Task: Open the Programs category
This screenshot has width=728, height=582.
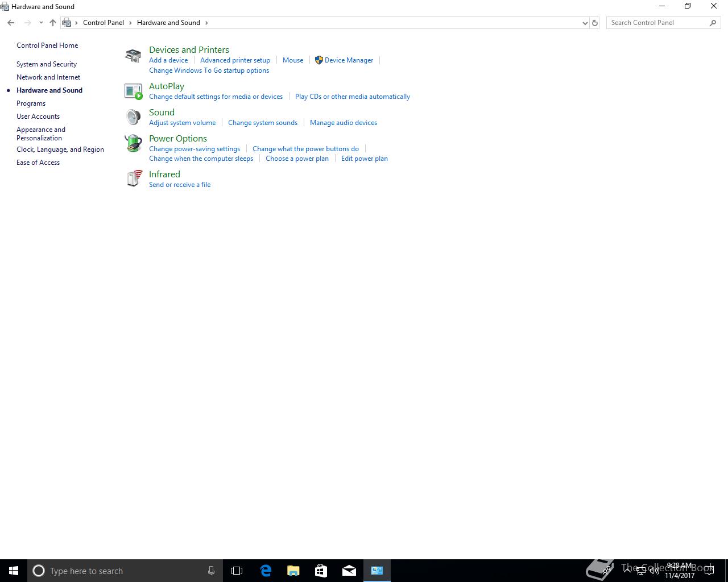Action: coord(31,103)
